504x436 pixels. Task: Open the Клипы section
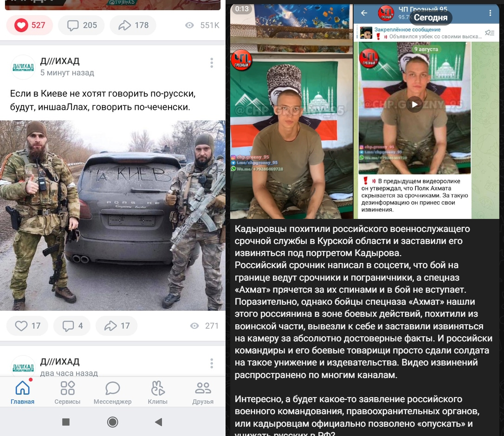pyautogui.click(x=157, y=392)
